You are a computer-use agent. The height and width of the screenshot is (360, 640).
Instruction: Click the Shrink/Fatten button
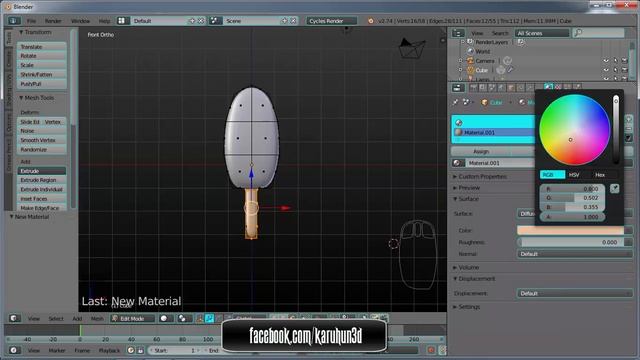42,74
